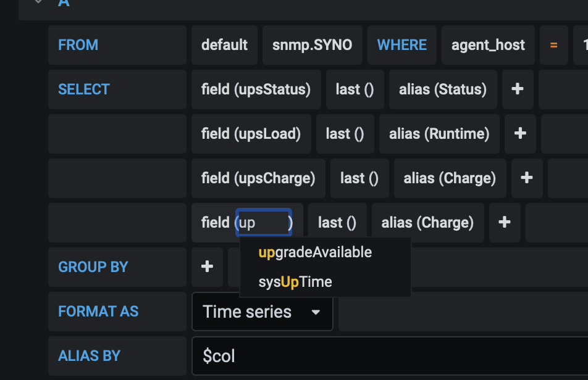
Task: Click the field search input containing 'up'
Action: pyautogui.click(x=263, y=223)
